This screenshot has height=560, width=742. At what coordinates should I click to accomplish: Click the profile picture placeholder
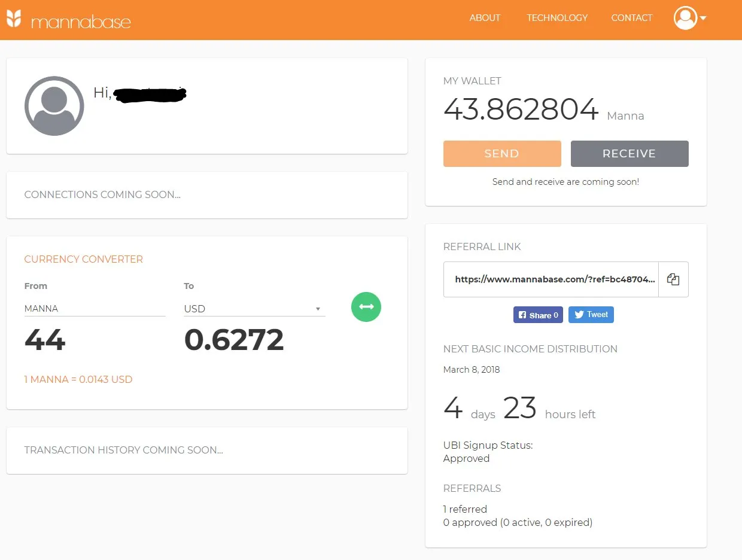pos(54,106)
